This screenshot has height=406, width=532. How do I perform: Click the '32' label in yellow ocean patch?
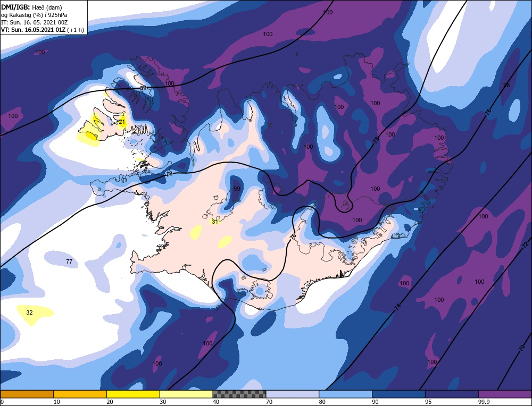click(x=29, y=312)
